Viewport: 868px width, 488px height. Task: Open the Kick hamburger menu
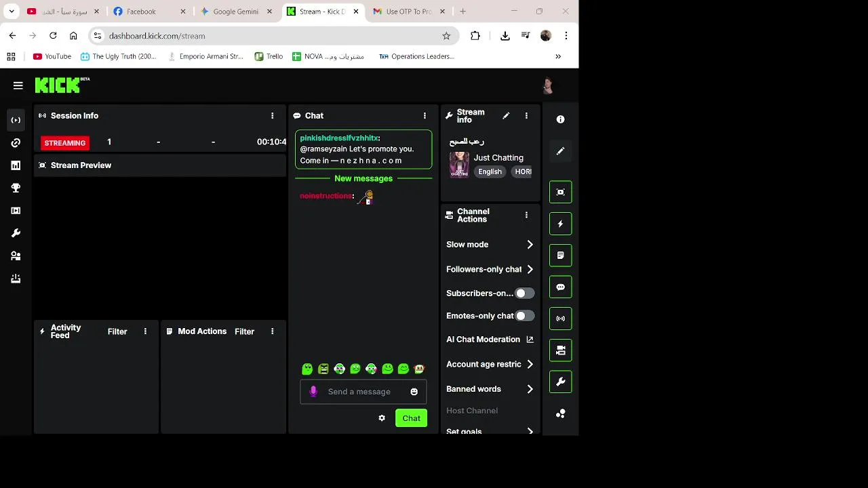coord(18,85)
